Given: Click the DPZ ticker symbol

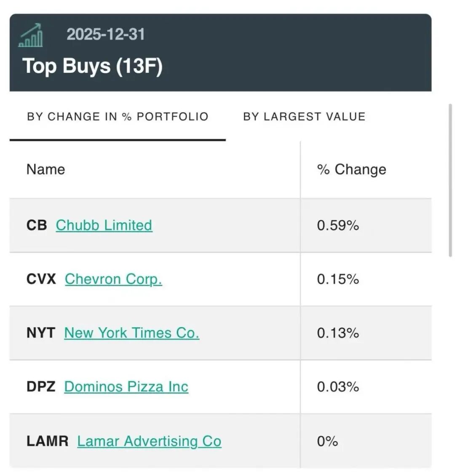Looking at the screenshot, I should pyautogui.click(x=40, y=387).
